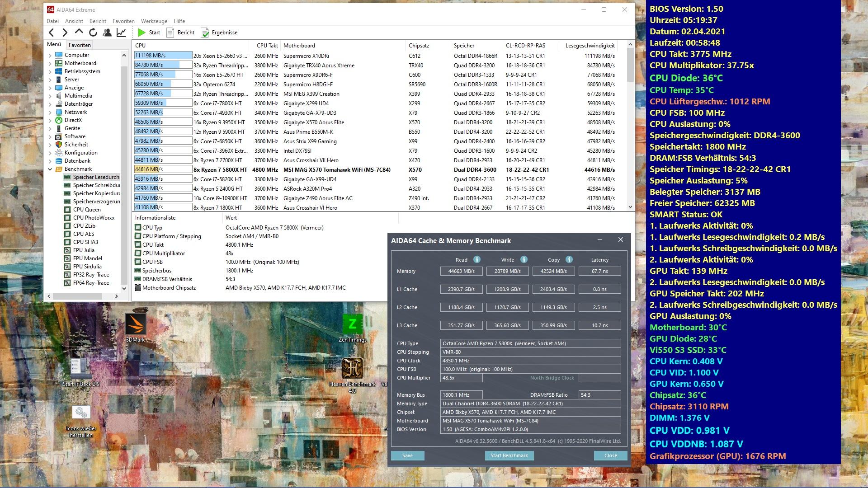Select Speicher Schreibdurchsatz benchmark item
Image resolution: width=868 pixels, height=488 pixels.
pyautogui.click(x=92, y=185)
